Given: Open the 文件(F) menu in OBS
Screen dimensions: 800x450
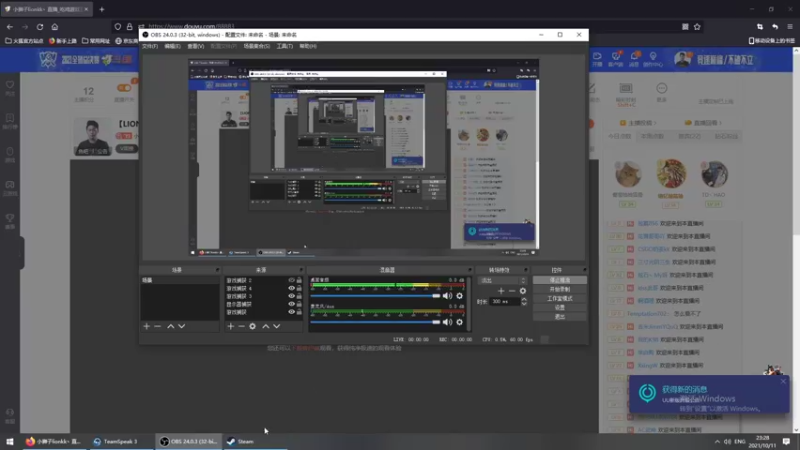Looking at the screenshot, I should coord(150,46).
